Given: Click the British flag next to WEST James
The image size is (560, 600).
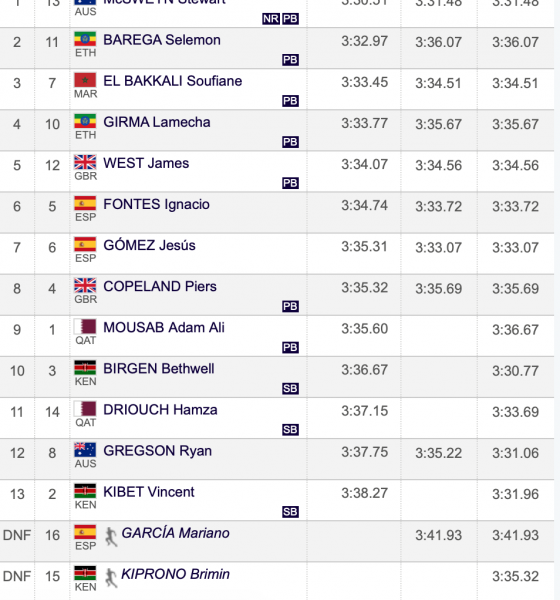Looking at the screenshot, I should tap(85, 162).
